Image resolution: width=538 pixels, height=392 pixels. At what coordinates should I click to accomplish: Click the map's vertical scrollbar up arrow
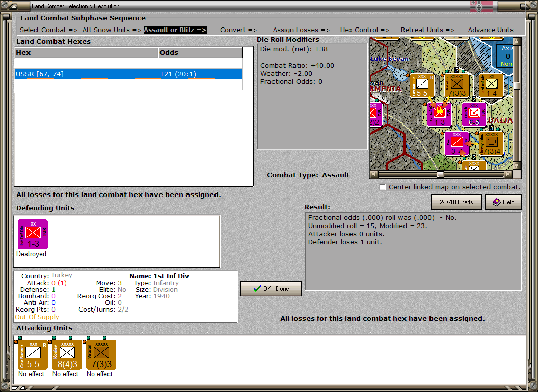point(517,42)
